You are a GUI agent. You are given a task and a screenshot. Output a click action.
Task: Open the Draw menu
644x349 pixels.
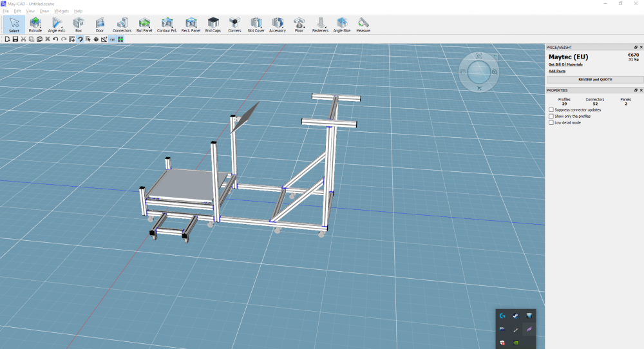[x=44, y=11]
